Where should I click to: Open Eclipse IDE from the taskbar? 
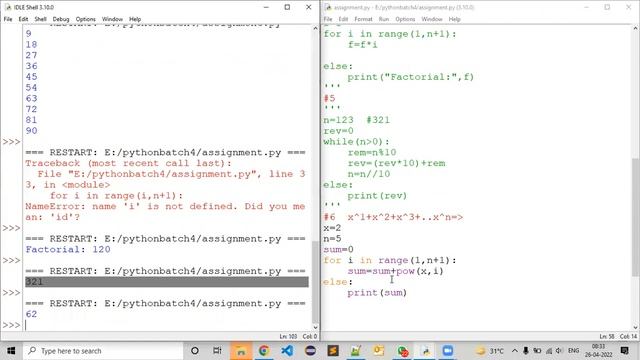[x=310, y=351]
